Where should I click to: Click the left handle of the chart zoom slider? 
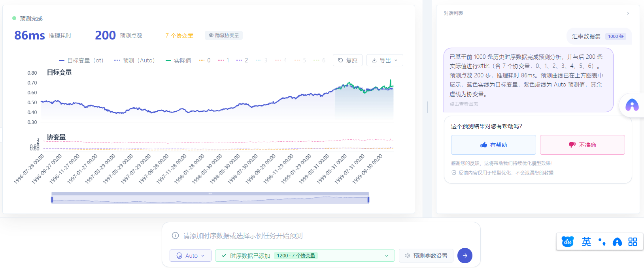pos(52,200)
